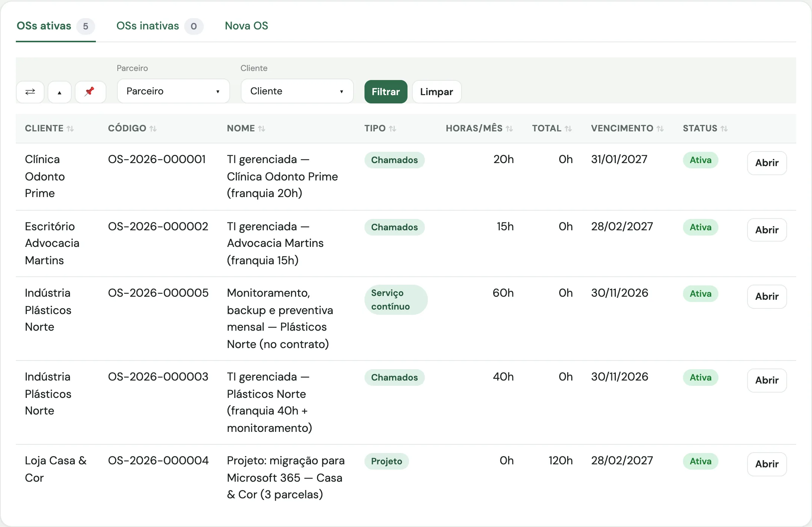Sort by Vencimento column arrows

coord(660,129)
